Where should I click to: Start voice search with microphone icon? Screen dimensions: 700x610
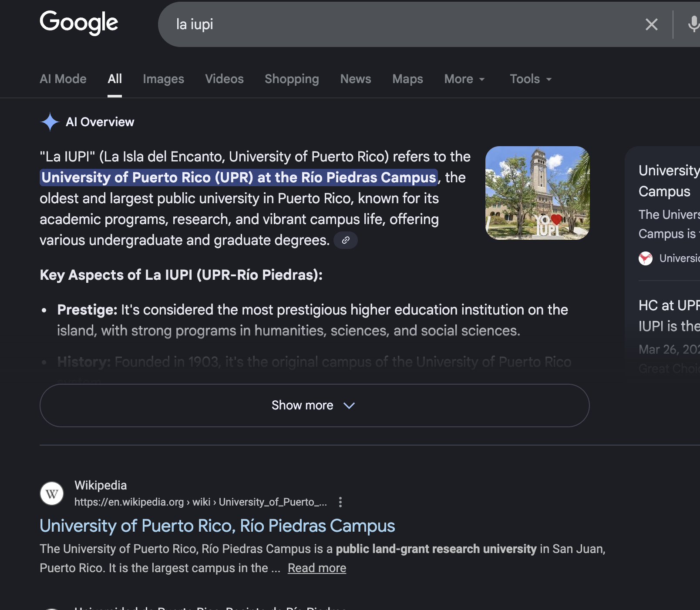tap(693, 24)
